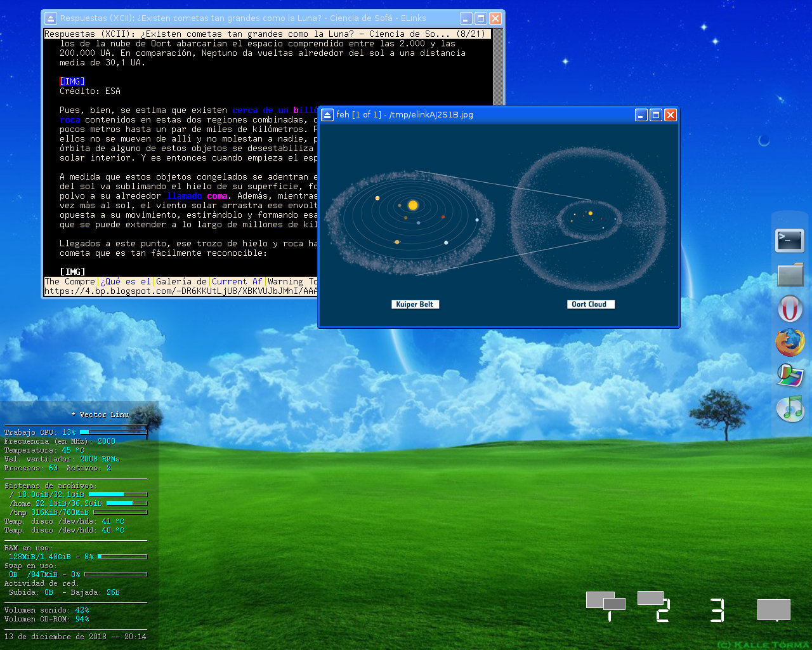
Task: Click the 'Vector Linu' heading in system monitor
Action: tap(100, 415)
